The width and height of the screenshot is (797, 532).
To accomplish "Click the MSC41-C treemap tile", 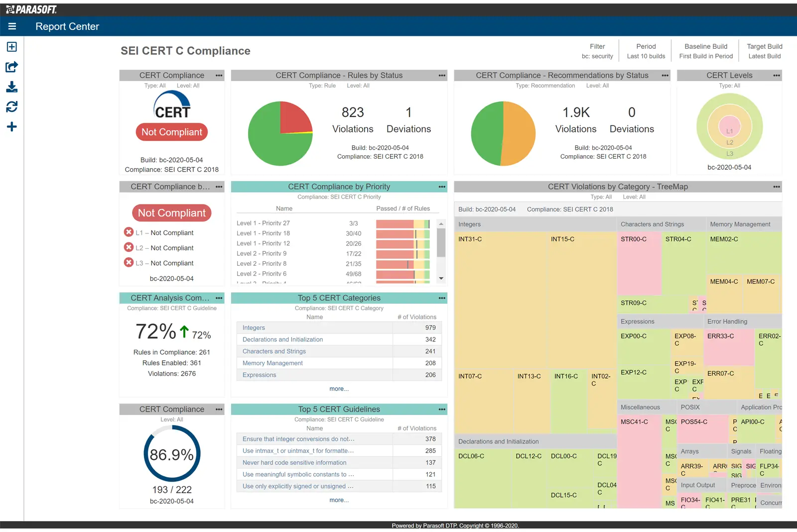I will [639, 461].
